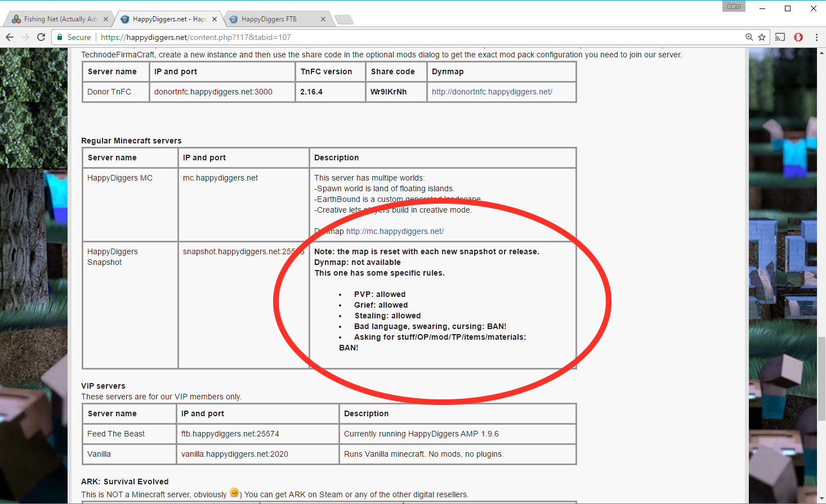This screenshot has width=826, height=504.
Task: Open Chrome three-dot menu
Action: tap(816, 37)
